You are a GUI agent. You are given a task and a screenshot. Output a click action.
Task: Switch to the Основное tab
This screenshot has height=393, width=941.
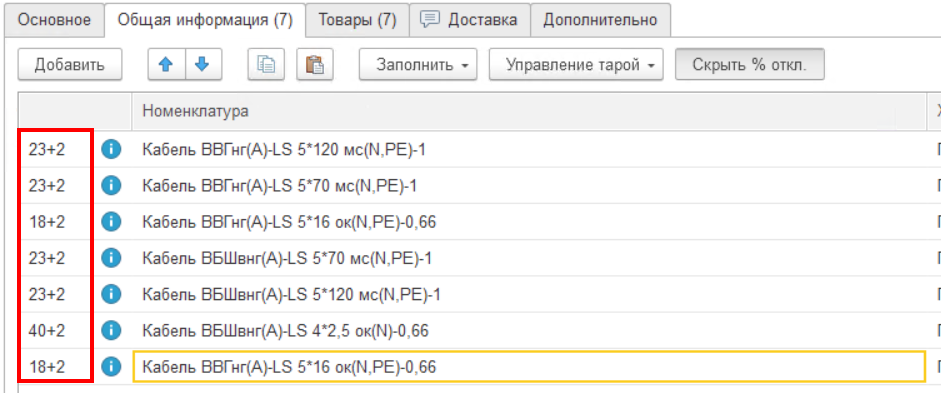(x=54, y=20)
